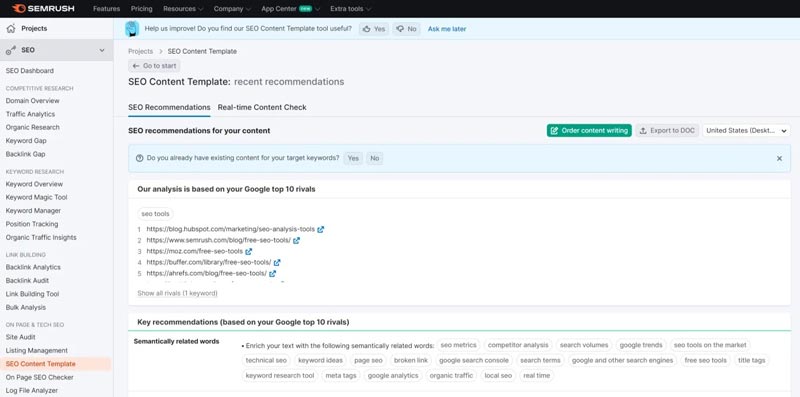
Task: Open buffer.com external link icon
Action: click(x=277, y=262)
